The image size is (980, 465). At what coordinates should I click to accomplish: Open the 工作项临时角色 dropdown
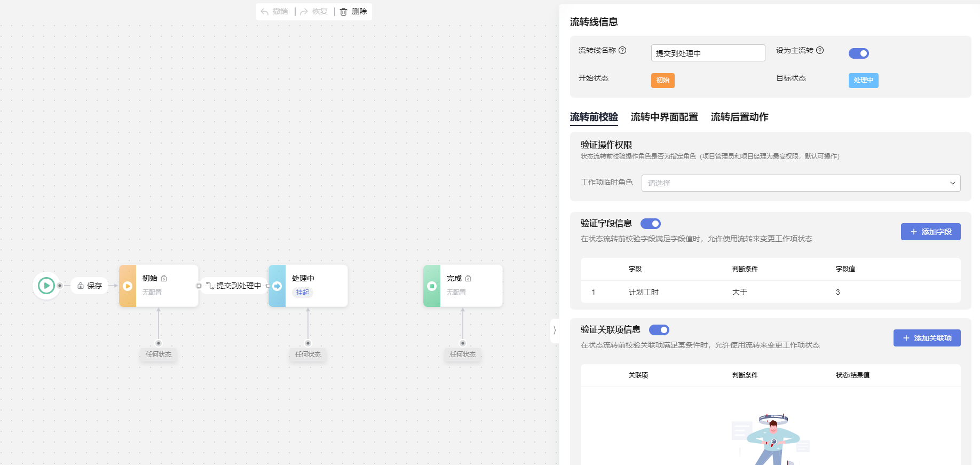tap(801, 183)
